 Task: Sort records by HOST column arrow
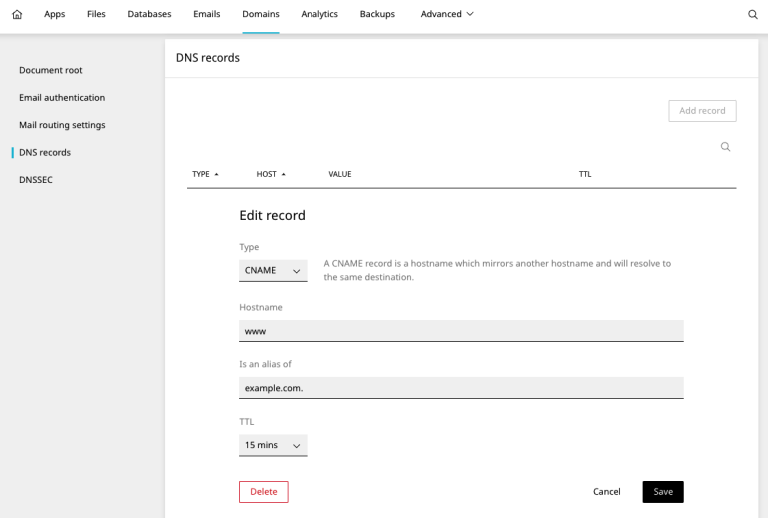point(284,174)
